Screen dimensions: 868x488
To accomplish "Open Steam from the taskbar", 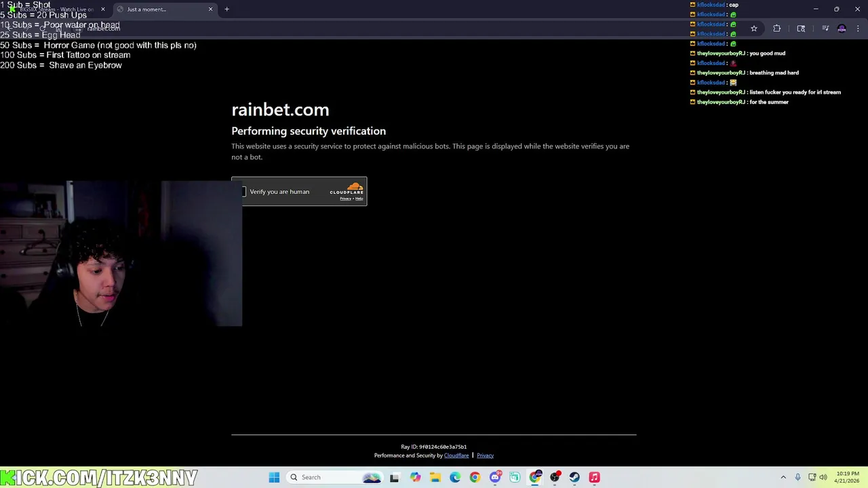I will [x=574, y=477].
